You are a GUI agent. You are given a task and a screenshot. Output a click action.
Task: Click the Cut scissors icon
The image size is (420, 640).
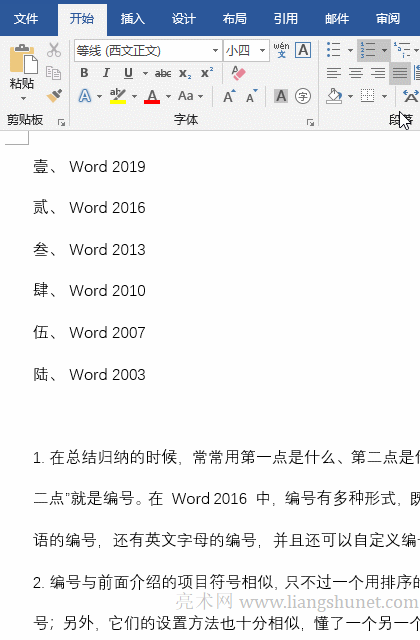tap(54, 50)
